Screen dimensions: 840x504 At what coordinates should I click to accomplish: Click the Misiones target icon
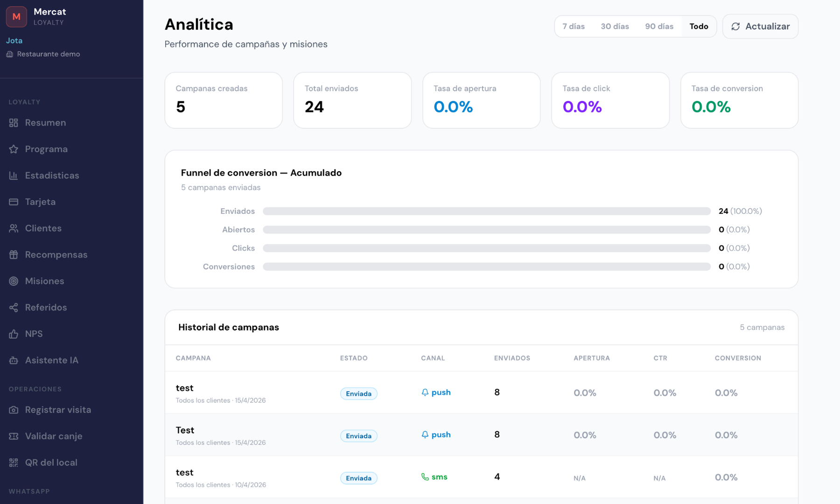click(14, 281)
